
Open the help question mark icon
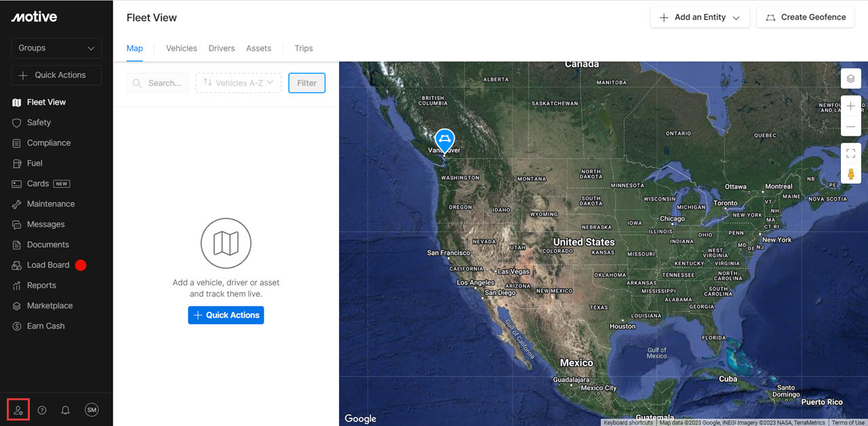tap(42, 410)
